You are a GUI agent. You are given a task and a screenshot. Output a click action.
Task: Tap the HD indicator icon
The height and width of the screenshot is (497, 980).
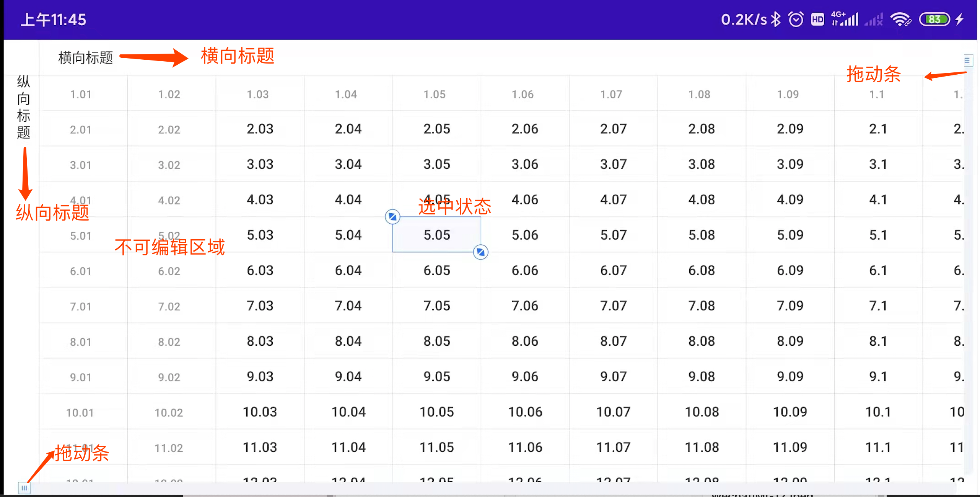817,19
